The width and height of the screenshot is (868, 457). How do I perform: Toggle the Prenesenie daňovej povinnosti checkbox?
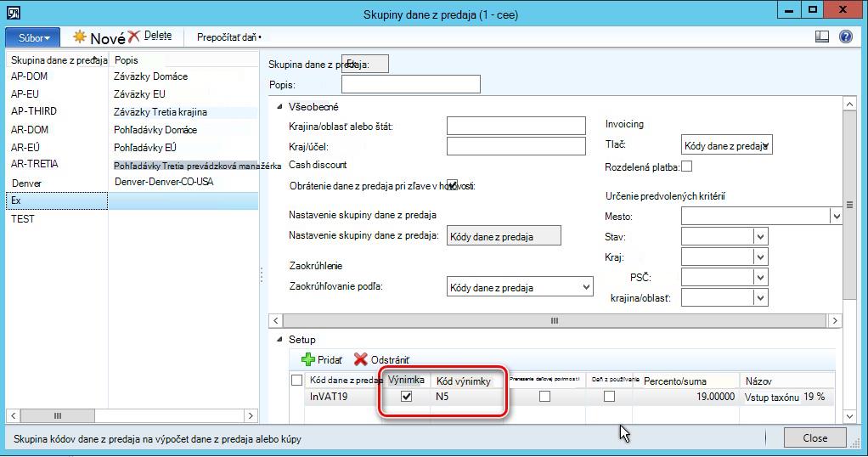[x=544, y=397]
